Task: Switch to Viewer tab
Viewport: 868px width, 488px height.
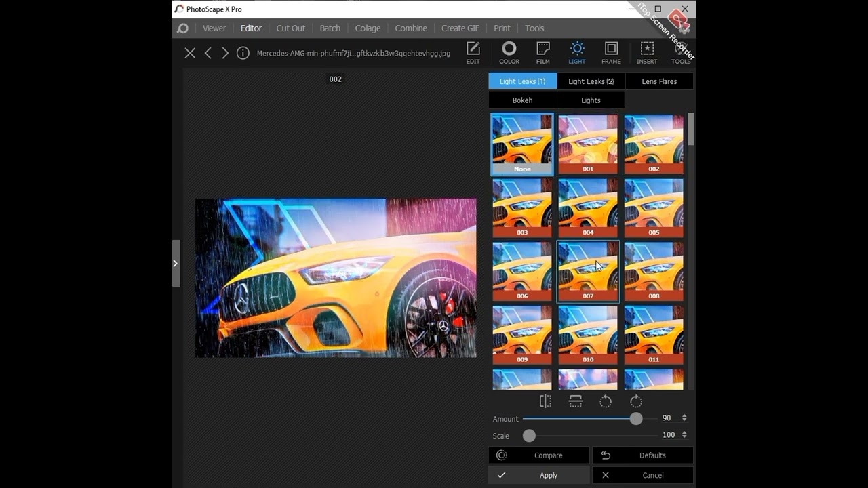Action: pos(214,28)
